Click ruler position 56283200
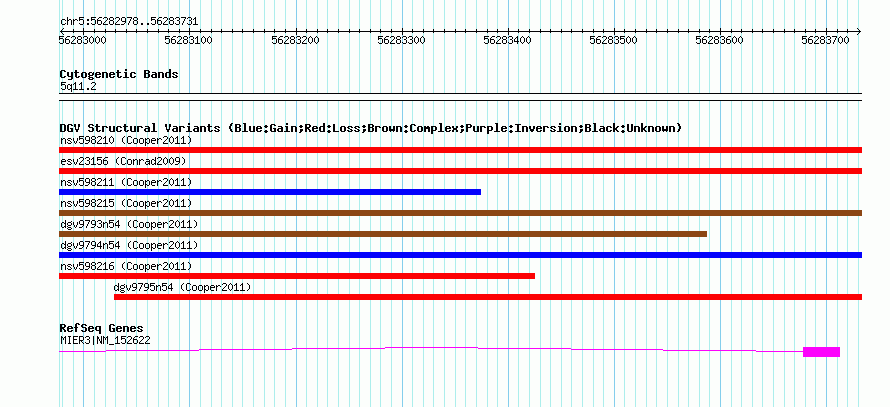890x407 pixels. 295,40
